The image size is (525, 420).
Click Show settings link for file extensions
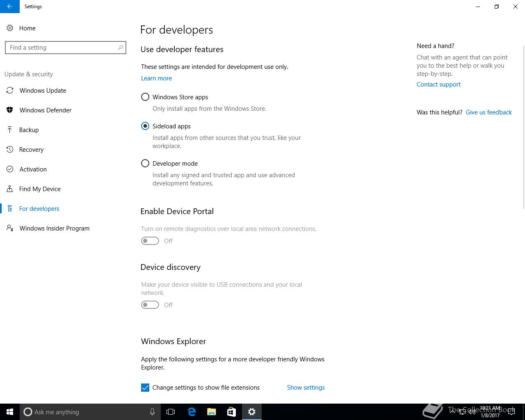pyautogui.click(x=306, y=388)
